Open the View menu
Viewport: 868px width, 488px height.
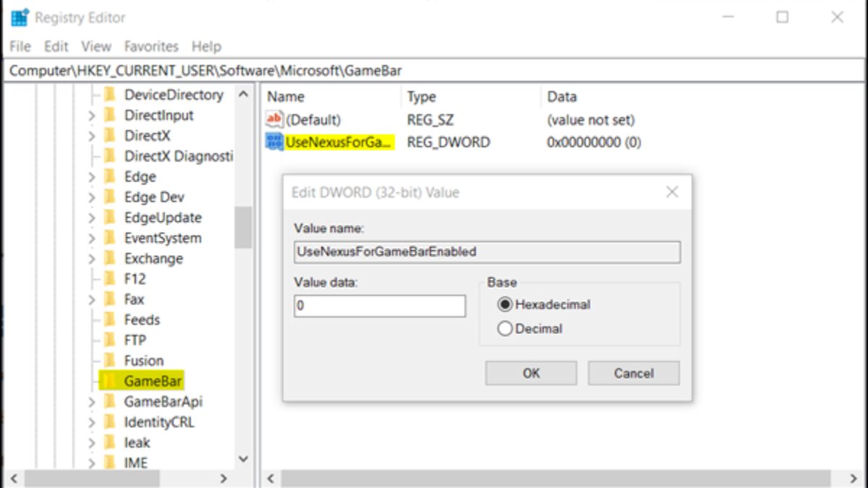(x=96, y=46)
